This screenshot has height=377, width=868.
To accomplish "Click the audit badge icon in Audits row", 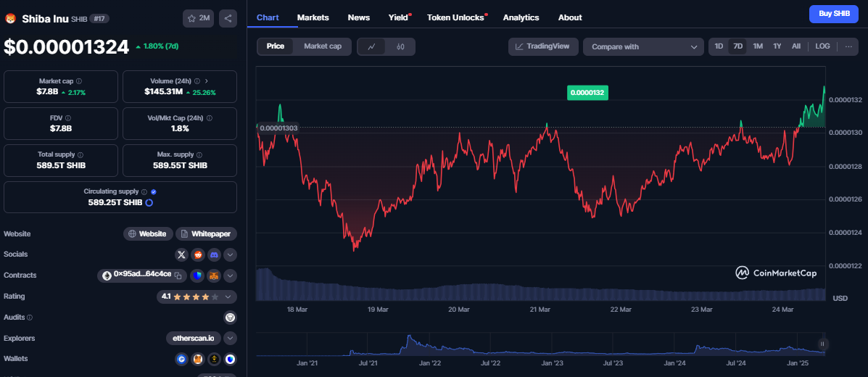I will click(231, 318).
